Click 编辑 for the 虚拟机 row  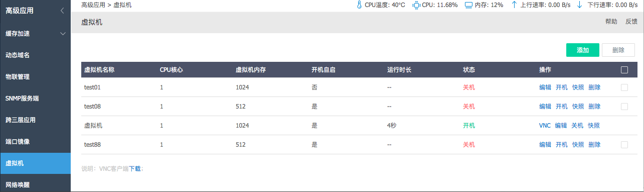[x=561, y=126]
